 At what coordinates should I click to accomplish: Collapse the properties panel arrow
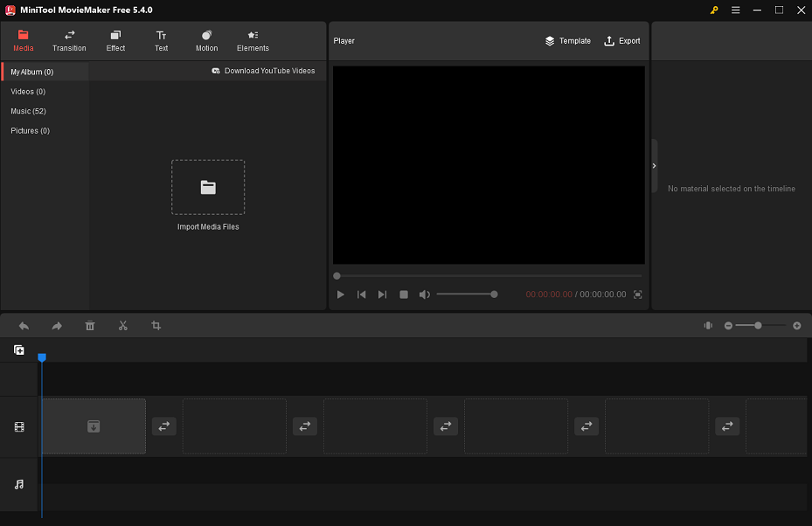(x=654, y=166)
